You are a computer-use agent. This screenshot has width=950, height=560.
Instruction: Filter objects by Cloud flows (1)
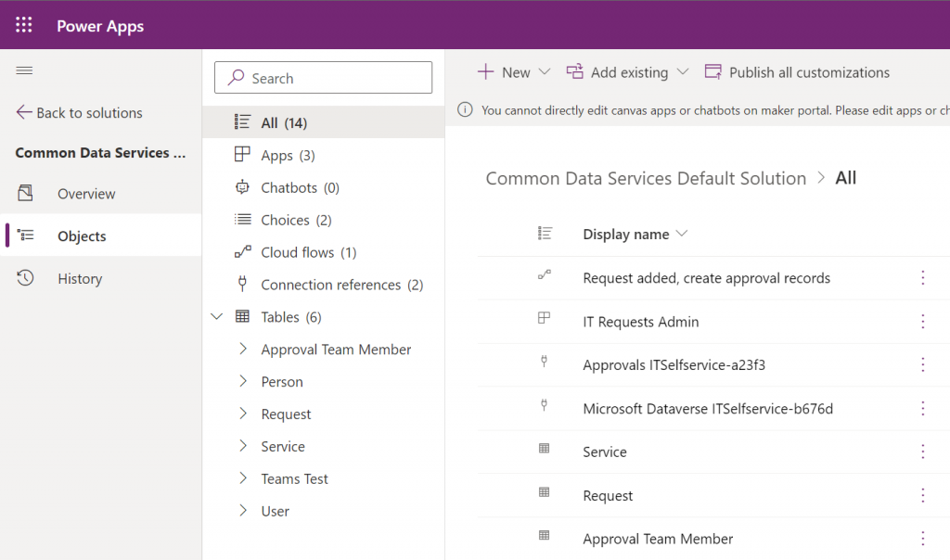point(324,252)
